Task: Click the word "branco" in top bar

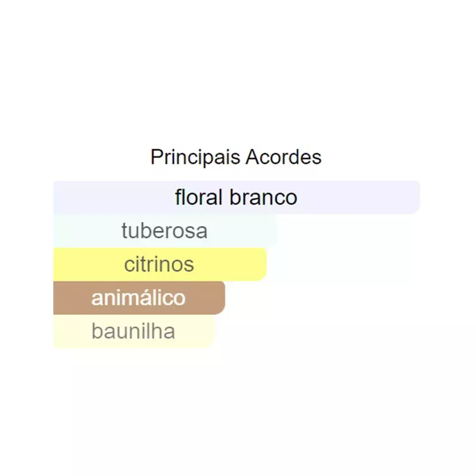Action: (x=263, y=197)
